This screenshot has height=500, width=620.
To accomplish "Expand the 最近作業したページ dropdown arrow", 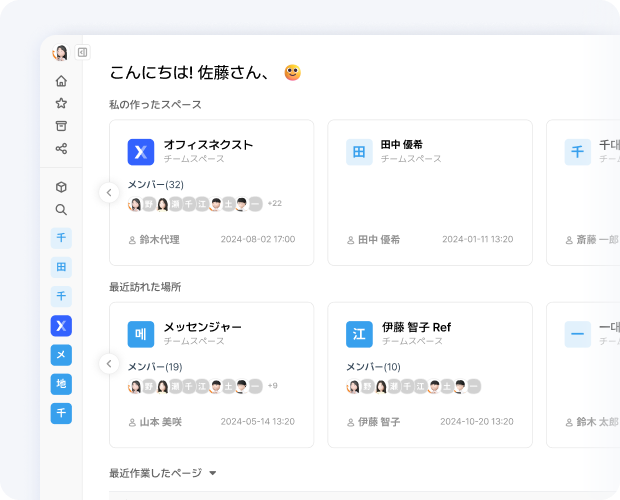I will [x=212, y=473].
